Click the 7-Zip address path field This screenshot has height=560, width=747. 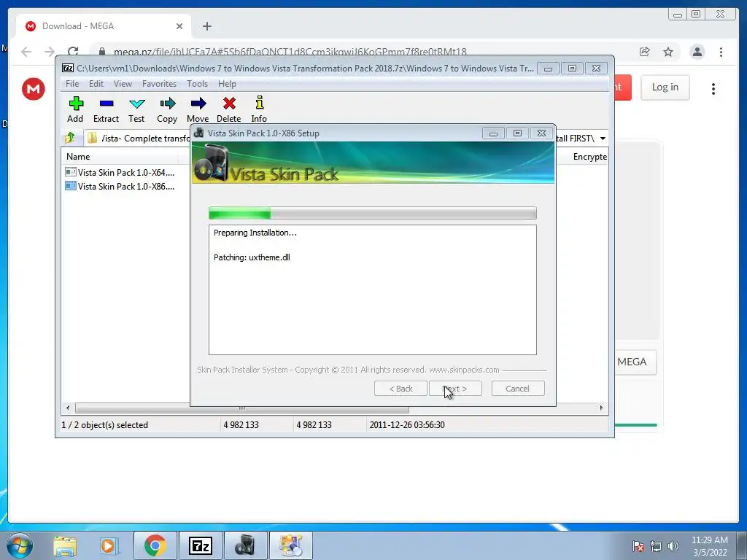348,139
